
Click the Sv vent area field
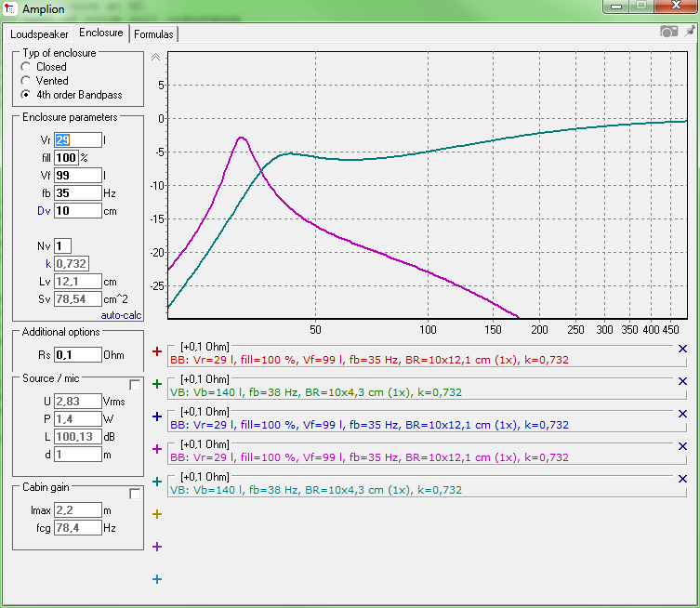[78, 299]
